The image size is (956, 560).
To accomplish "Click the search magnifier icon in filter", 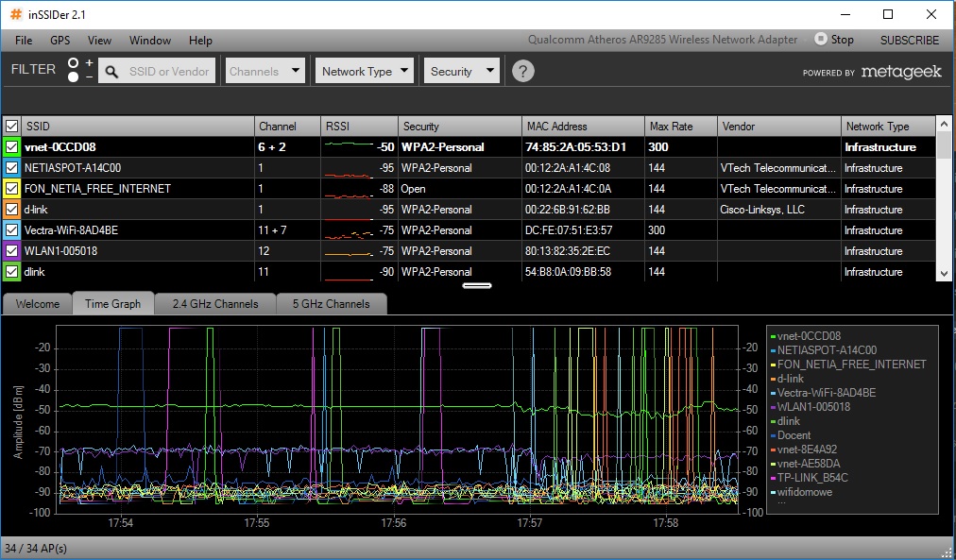I will (x=111, y=71).
